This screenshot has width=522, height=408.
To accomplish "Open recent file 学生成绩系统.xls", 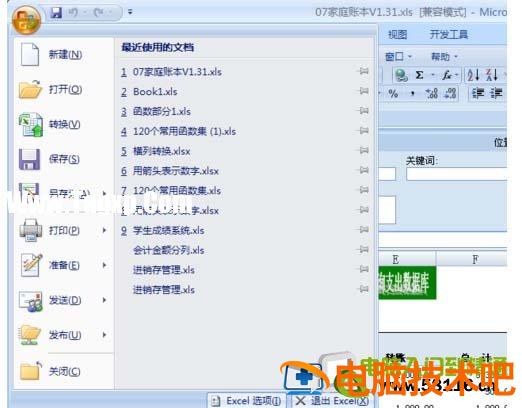I will coord(169,230).
